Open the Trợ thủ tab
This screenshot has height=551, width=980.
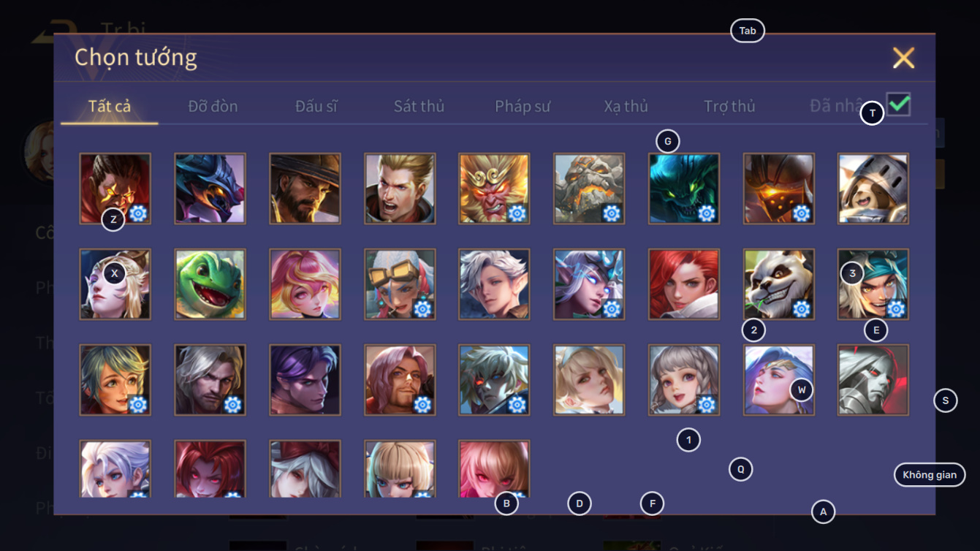[x=729, y=106]
